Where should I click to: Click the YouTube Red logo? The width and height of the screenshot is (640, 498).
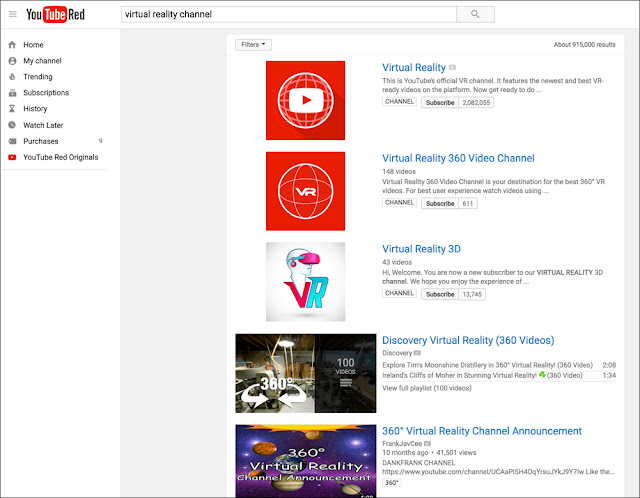[x=56, y=14]
